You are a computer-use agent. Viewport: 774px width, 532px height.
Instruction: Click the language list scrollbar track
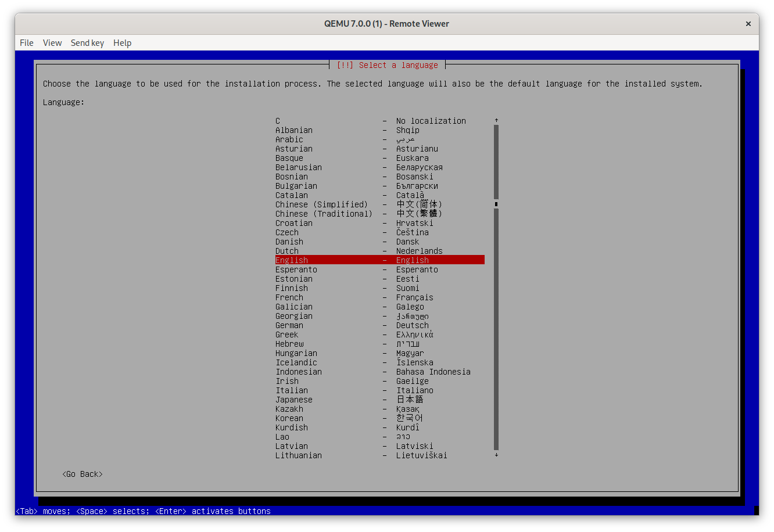[496, 325]
